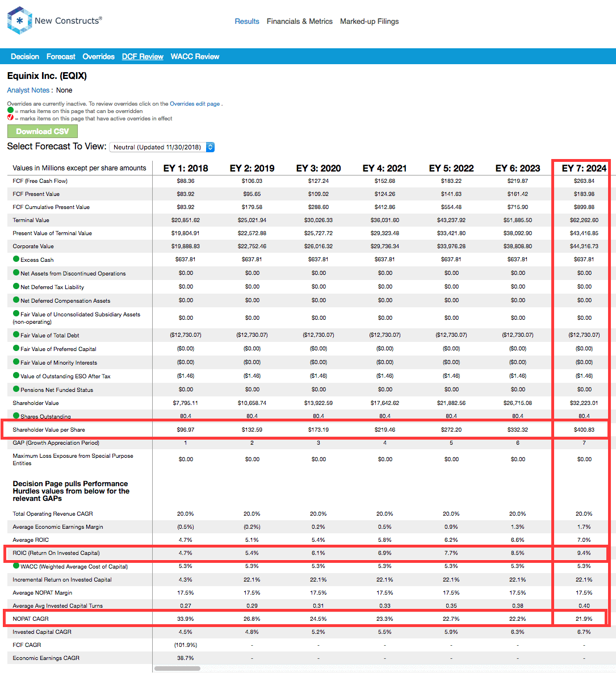Click green dot beside Pensions Net Funded Status

16,389
